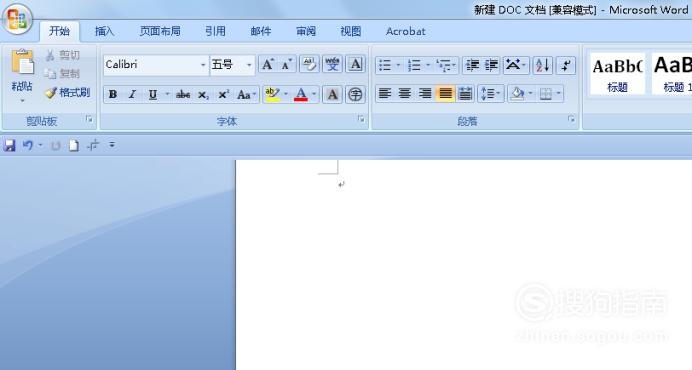Apply paragraph shading fill color
This screenshot has height=370, width=692.
tap(517, 94)
